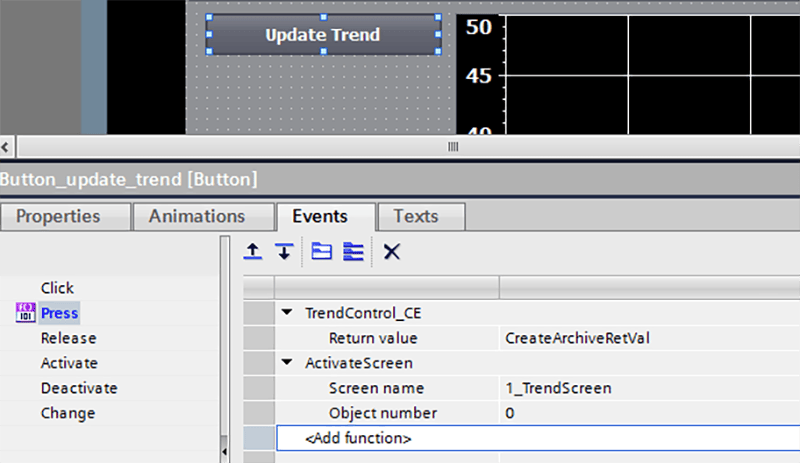Click the ActivateScreen function name

click(x=359, y=363)
